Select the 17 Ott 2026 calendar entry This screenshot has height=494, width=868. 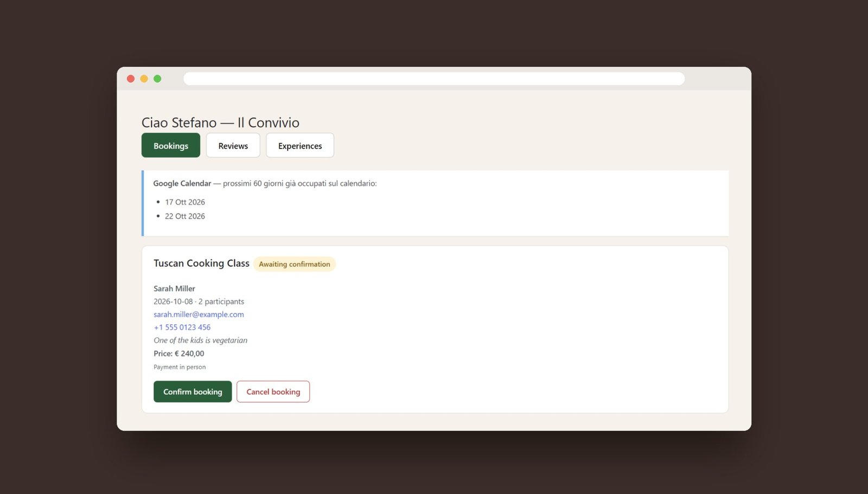click(x=185, y=202)
